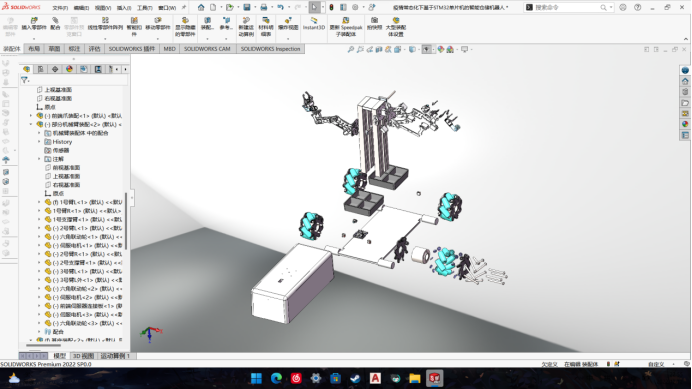Switch to the SOLIDWORKS CAM tab
Screen dimensions: 692x389
point(207,49)
